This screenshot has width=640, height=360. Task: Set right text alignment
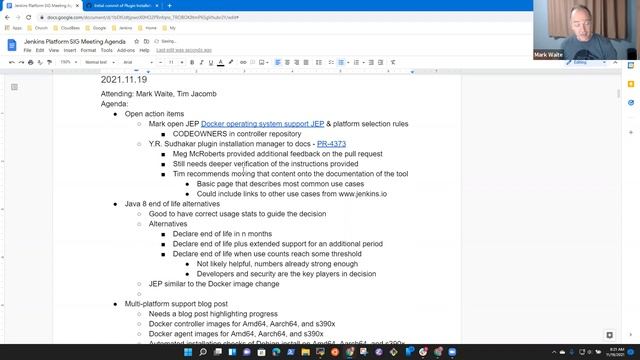coord(297,62)
